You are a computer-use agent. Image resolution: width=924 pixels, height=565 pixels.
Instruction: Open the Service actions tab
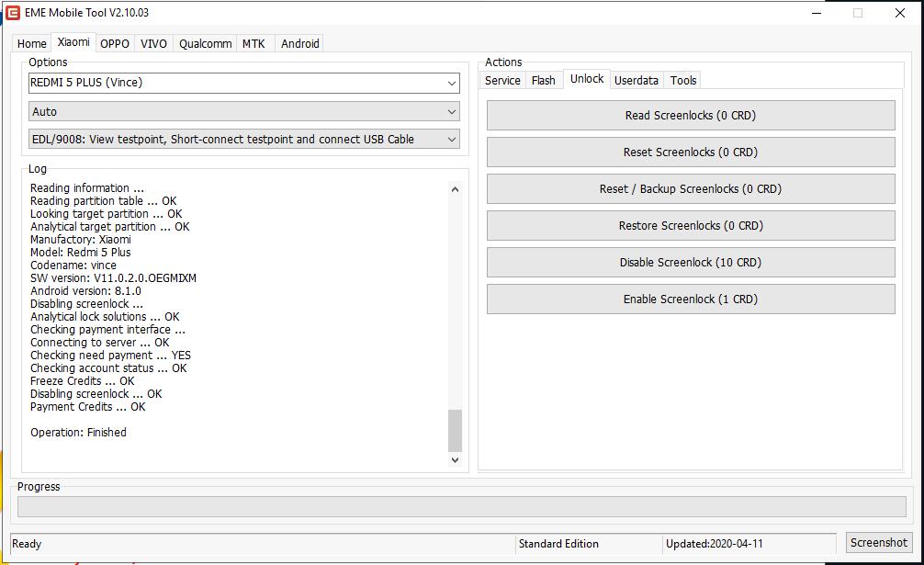tap(502, 80)
